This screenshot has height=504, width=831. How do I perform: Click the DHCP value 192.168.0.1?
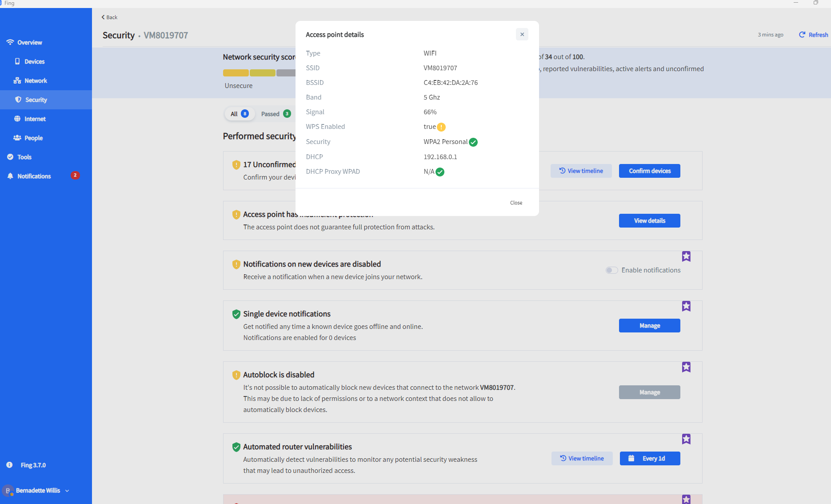[x=440, y=157]
